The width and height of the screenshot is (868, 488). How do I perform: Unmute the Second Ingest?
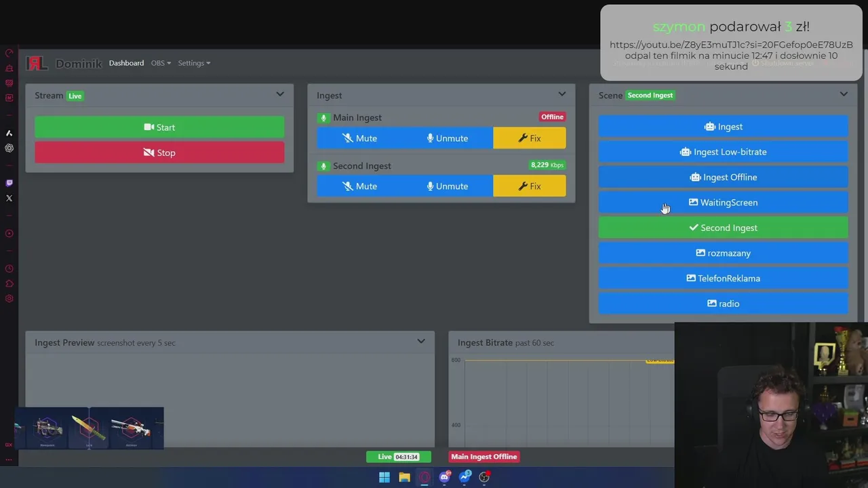[448, 186]
